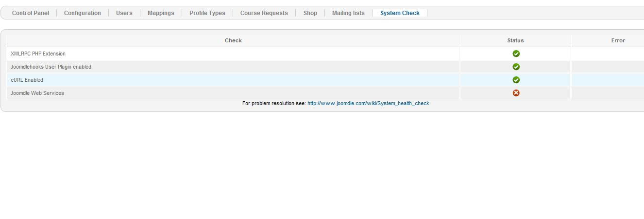Click green check icon for cURL Enabled
The height and width of the screenshot is (219, 644).
coord(516,80)
